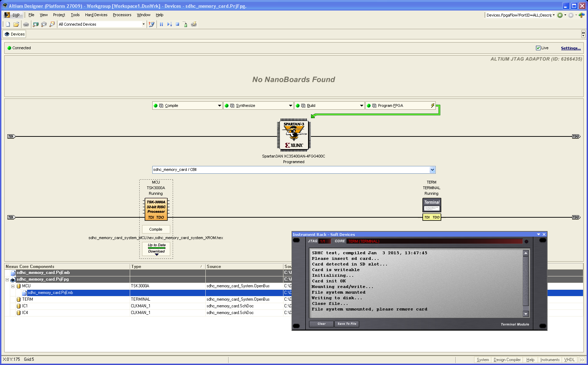588x365 pixels.
Task: Expand the Build step dropdown arrow
Action: point(362,105)
